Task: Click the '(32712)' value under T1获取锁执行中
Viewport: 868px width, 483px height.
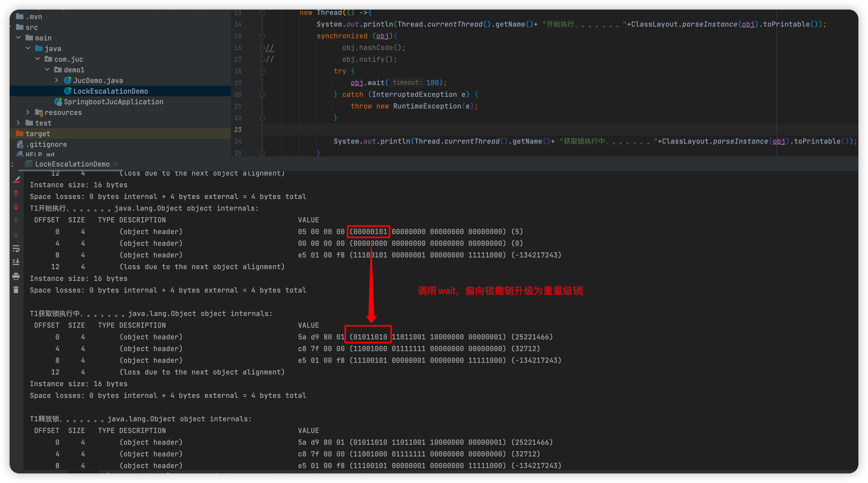Action: coord(525,349)
